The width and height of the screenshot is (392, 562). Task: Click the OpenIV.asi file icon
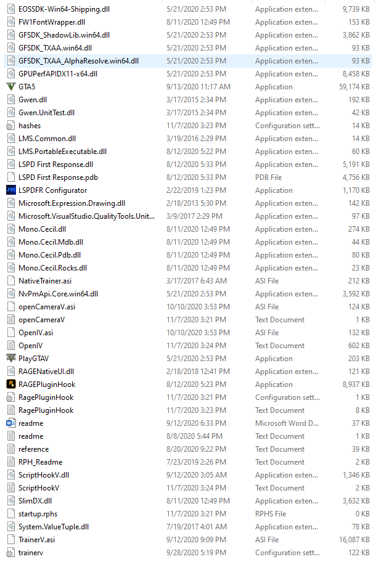coord(11,333)
